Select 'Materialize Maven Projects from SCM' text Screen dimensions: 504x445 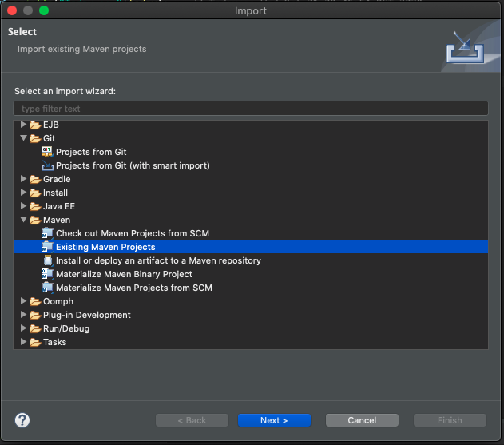pos(134,288)
